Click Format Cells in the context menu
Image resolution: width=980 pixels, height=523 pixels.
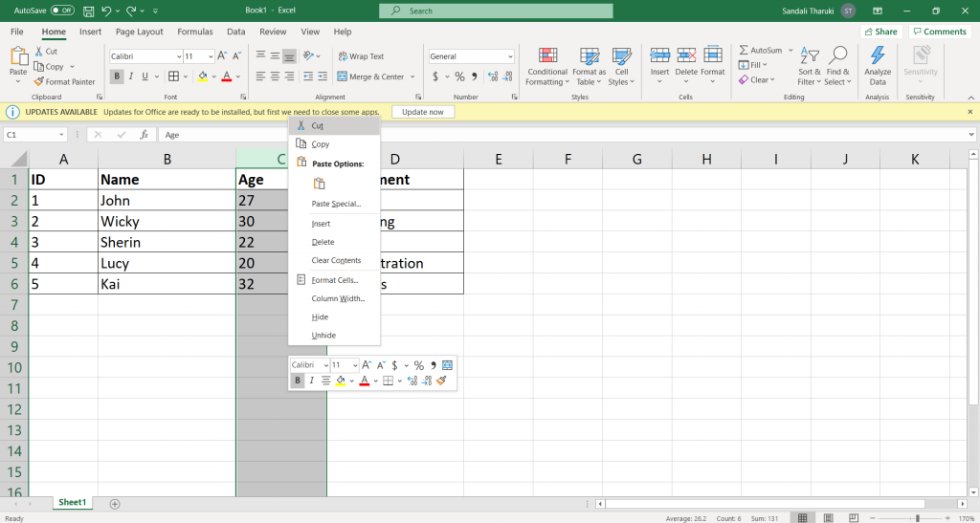334,280
